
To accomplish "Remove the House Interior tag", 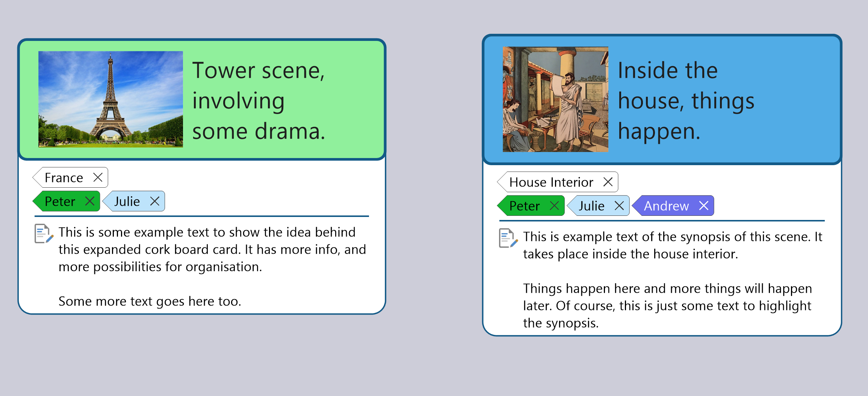I will click(608, 182).
